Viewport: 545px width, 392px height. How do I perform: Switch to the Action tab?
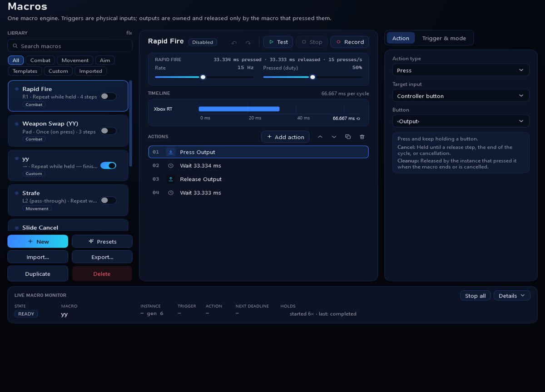(401, 38)
